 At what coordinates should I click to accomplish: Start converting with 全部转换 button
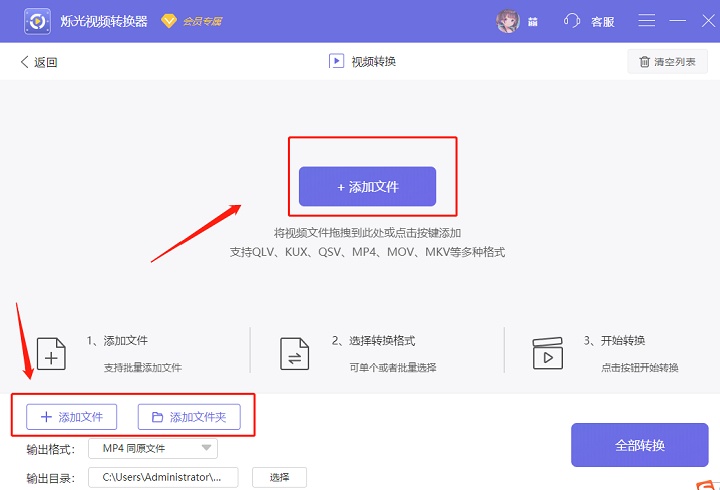(639, 445)
